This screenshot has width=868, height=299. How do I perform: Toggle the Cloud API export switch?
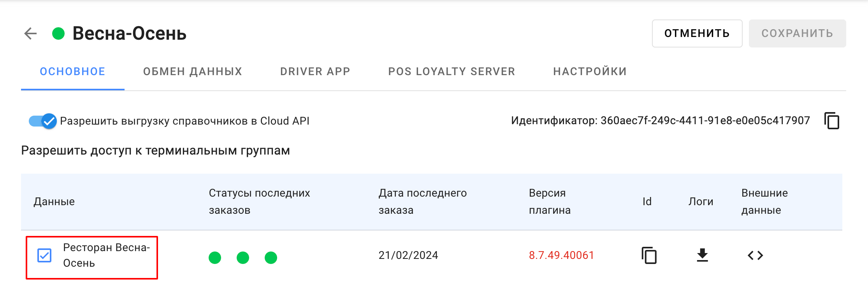(x=43, y=121)
